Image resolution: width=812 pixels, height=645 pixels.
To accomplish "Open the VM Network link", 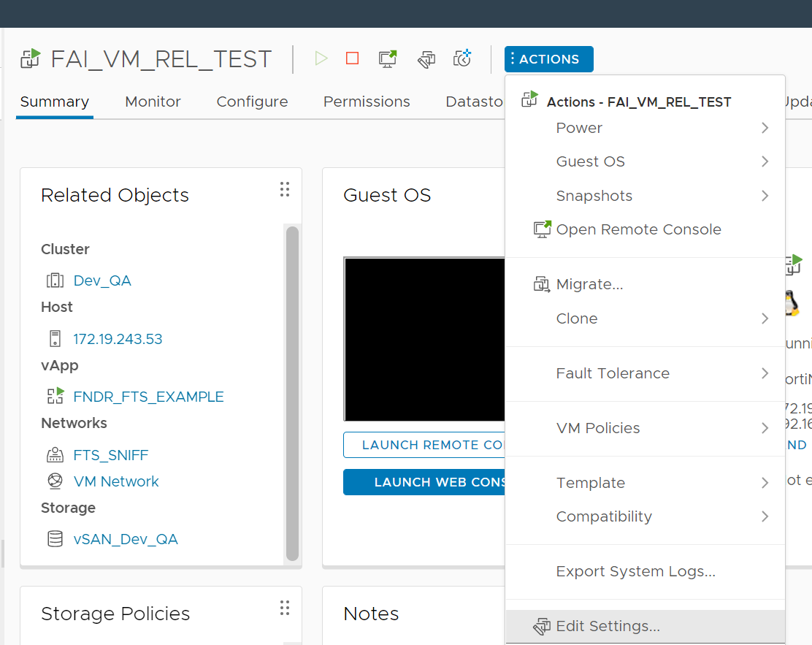I will pyautogui.click(x=115, y=481).
